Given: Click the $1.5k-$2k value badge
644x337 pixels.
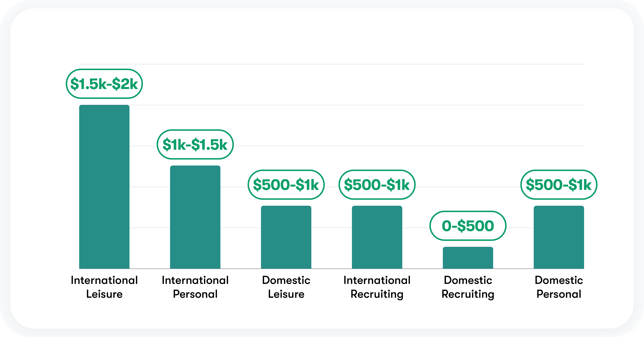Looking at the screenshot, I should 104,84.
